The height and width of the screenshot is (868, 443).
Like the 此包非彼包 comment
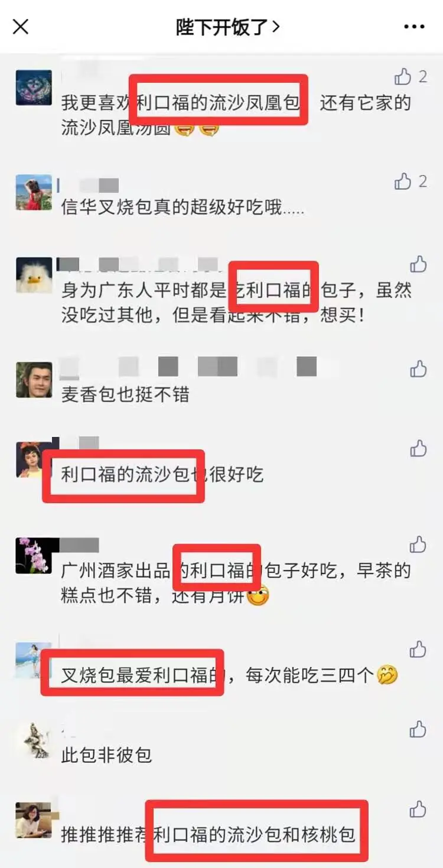pyautogui.click(x=418, y=729)
